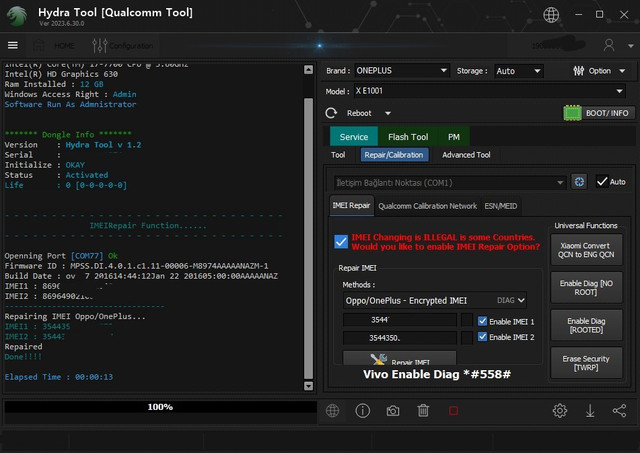Click Erase Security [TWRP] button
Image resolution: width=640 pixels, height=453 pixels.
tap(586, 363)
